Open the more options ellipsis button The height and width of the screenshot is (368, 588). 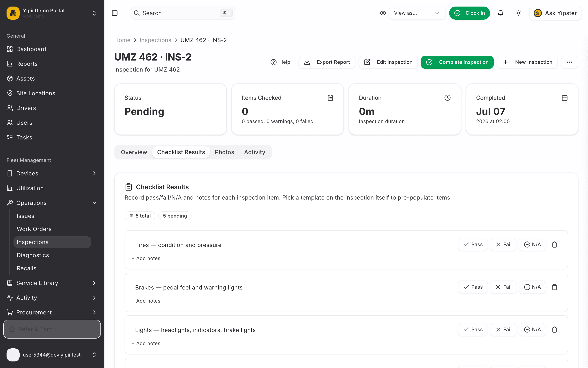pyautogui.click(x=570, y=62)
